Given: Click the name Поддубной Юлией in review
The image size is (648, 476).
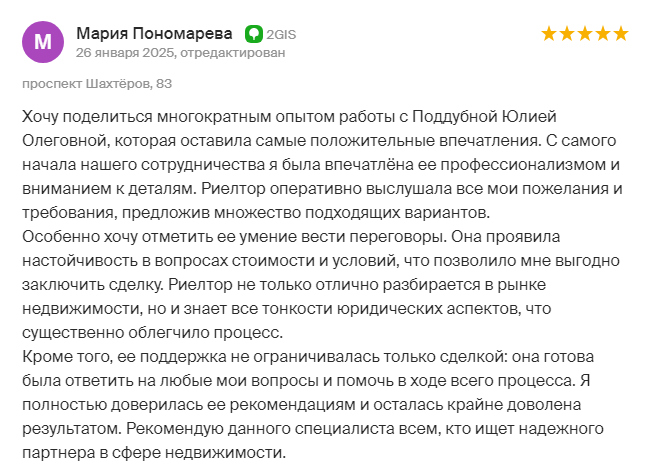Looking at the screenshot, I should (x=484, y=117).
